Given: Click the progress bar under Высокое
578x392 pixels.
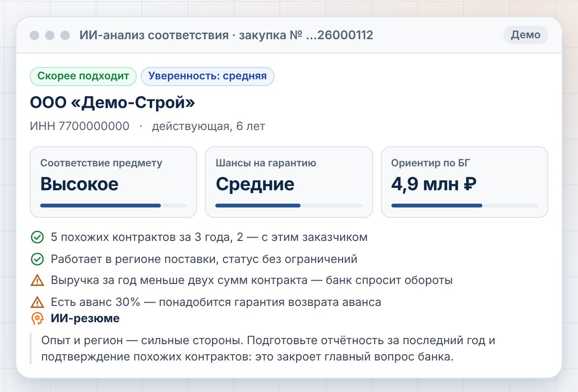Looking at the screenshot, I should pos(113,206).
